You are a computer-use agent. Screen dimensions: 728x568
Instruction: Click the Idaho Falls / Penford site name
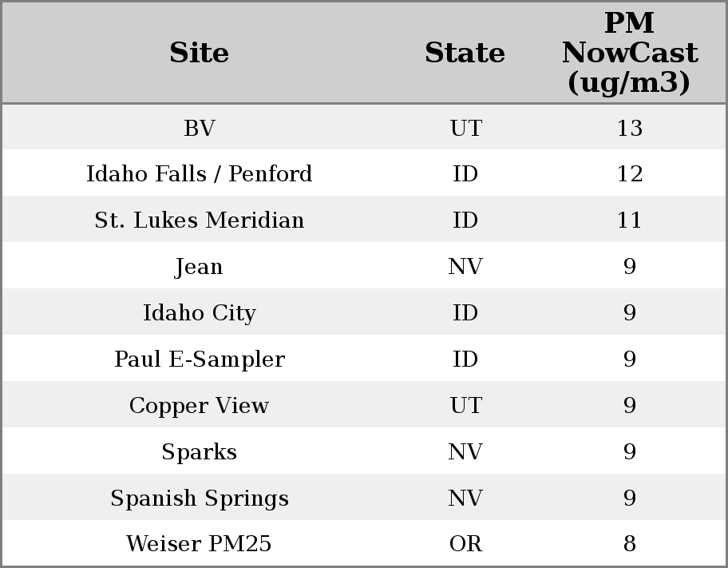coord(199,174)
